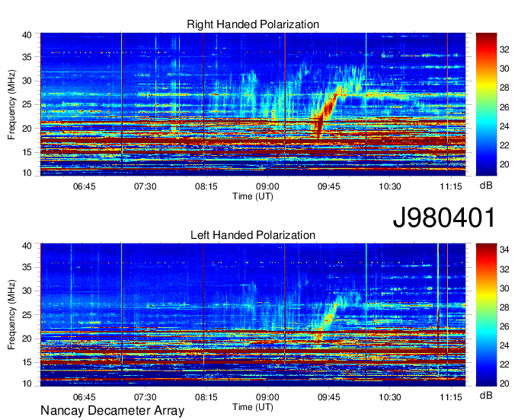The height and width of the screenshot is (420, 518).
Task: Click the 20 MHz tick on Left Handed plot
Action: tap(27, 339)
